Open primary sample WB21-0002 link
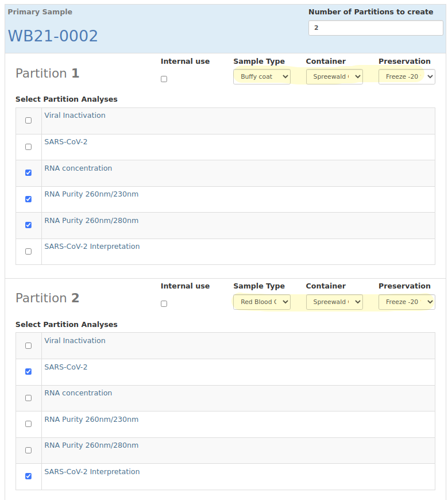Image resolution: width=448 pixels, height=500 pixels. click(53, 36)
